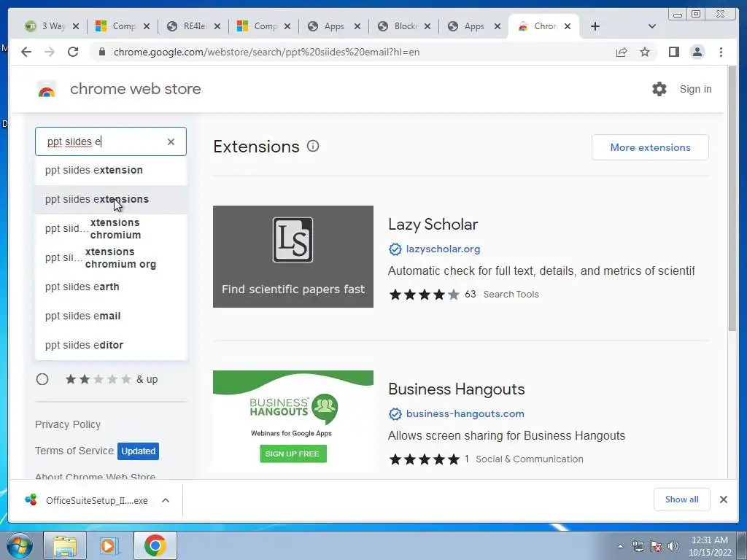Screen dimensions: 747x560
Task: Open lazyscholar.org publisher link
Action: click(443, 249)
